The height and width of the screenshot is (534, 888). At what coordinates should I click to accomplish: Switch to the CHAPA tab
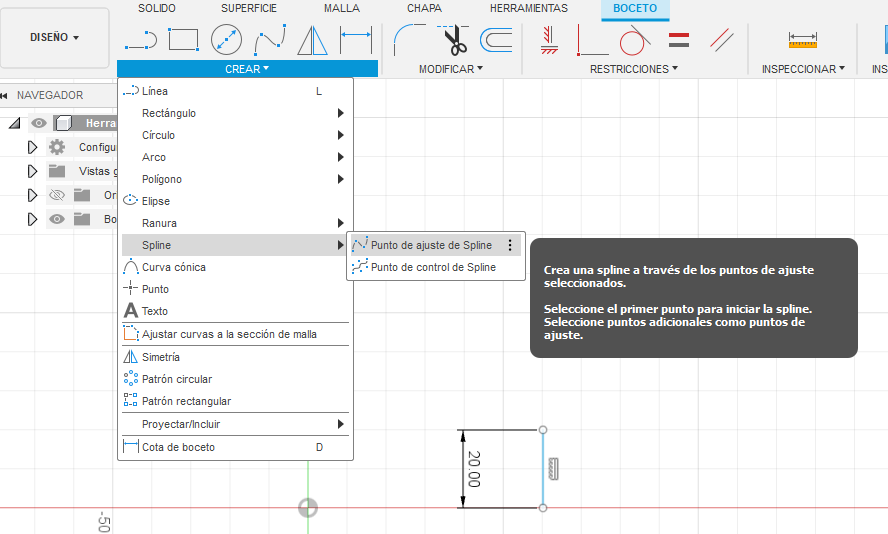click(x=424, y=8)
